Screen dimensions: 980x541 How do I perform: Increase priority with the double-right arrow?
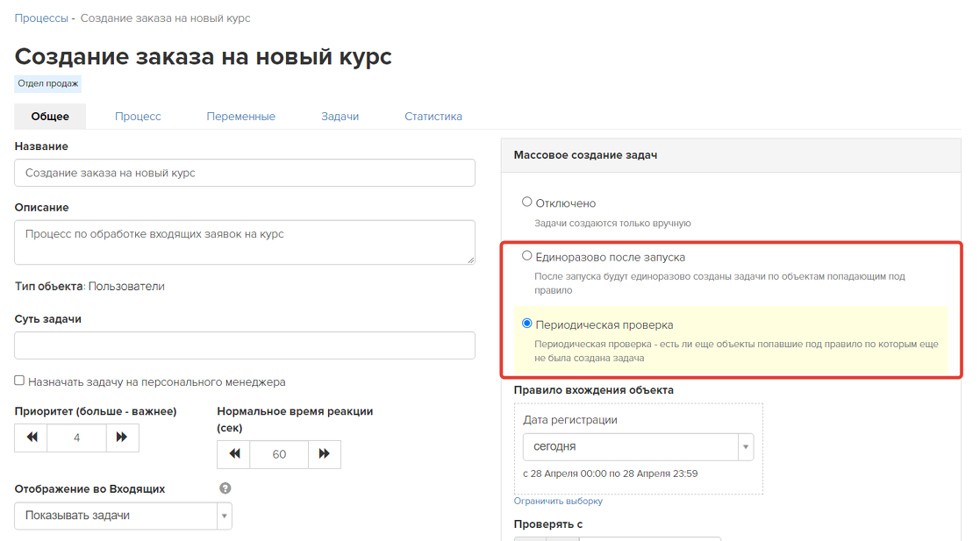click(x=122, y=438)
